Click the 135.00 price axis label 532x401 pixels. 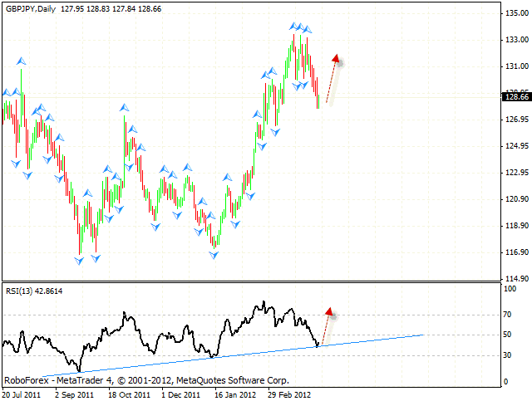pos(515,13)
